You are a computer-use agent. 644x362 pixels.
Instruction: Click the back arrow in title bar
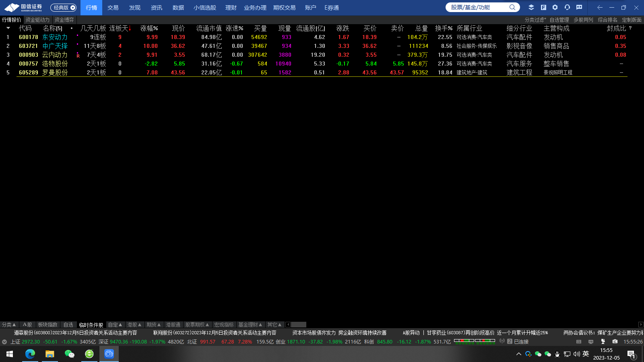coord(600,7)
